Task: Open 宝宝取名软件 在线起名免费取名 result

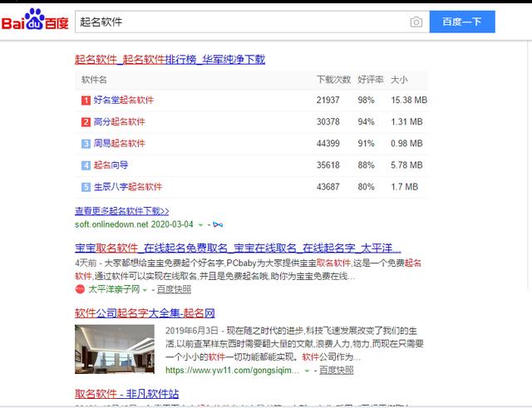Action: point(238,248)
